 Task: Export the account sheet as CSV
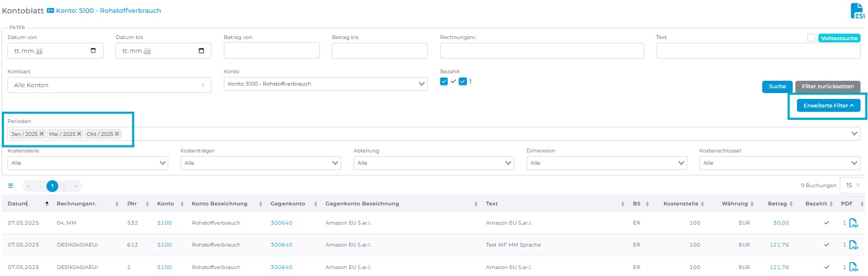[x=857, y=11]
